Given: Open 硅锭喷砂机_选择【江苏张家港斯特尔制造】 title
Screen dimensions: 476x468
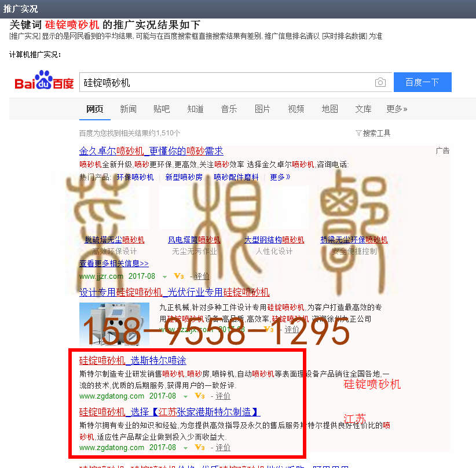Looking at the screenshot, I should [170, 412].
